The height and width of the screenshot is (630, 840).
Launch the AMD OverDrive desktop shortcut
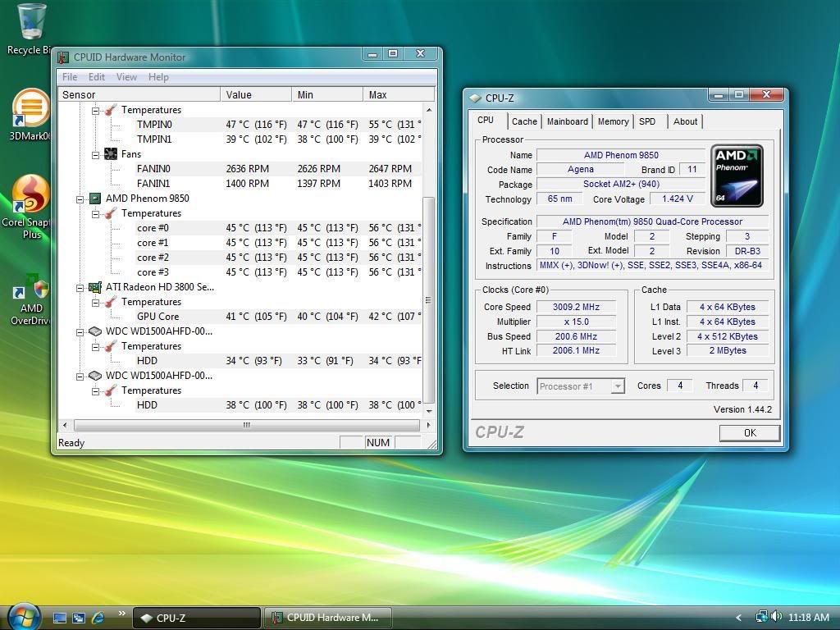pyautogui.click(x=31, y=300)
